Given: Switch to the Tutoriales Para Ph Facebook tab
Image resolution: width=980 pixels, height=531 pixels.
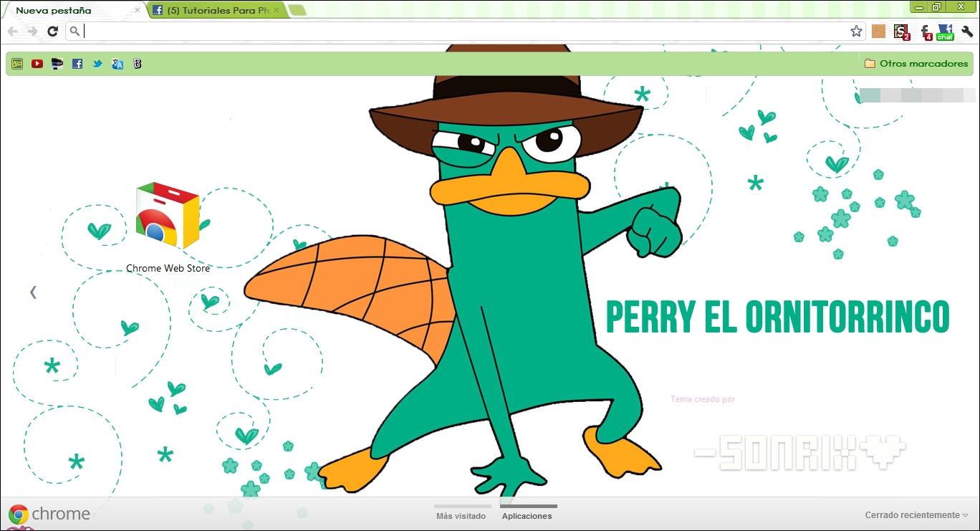Looking at the screenshot, I should [218, 11].
